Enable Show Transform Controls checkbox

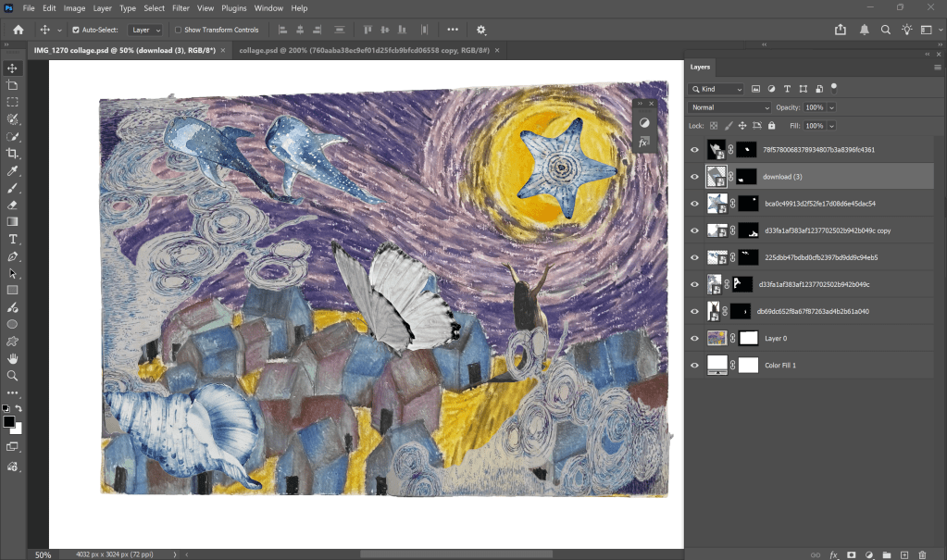(x=180, y=30)
